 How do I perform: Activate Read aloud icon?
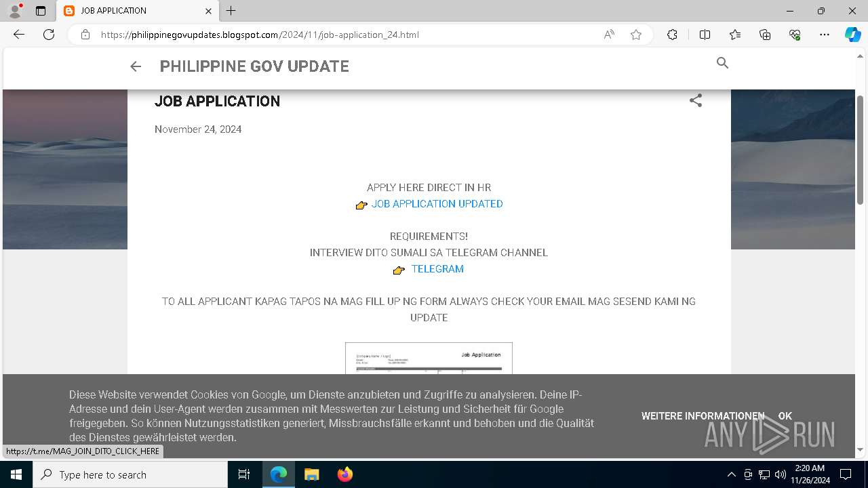click(x=609, y=35)
